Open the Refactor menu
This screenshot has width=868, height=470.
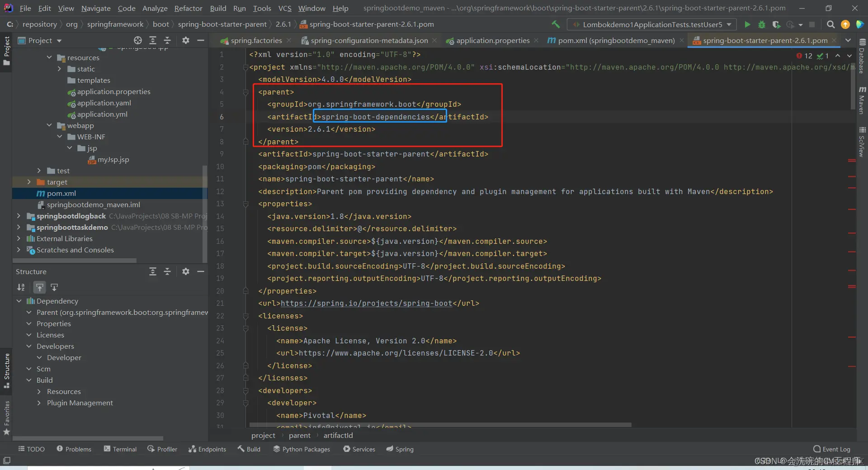click(188, 8)
